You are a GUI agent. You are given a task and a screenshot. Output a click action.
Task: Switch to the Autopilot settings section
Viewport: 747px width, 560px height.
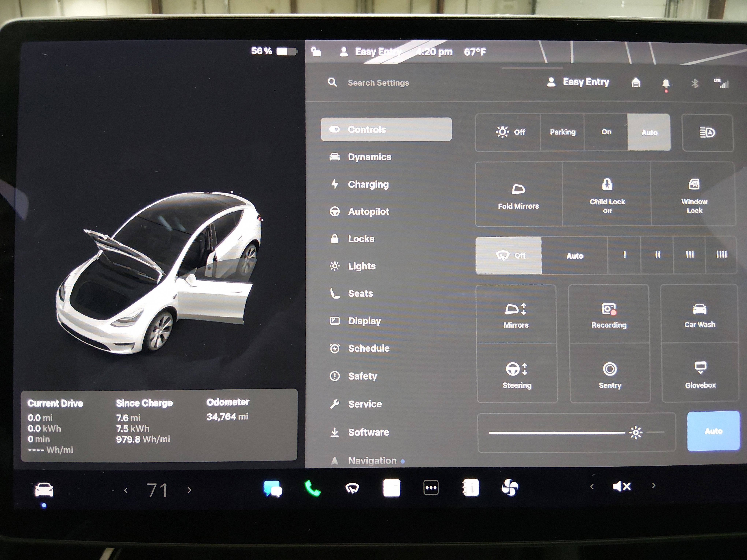coord(368,212)
